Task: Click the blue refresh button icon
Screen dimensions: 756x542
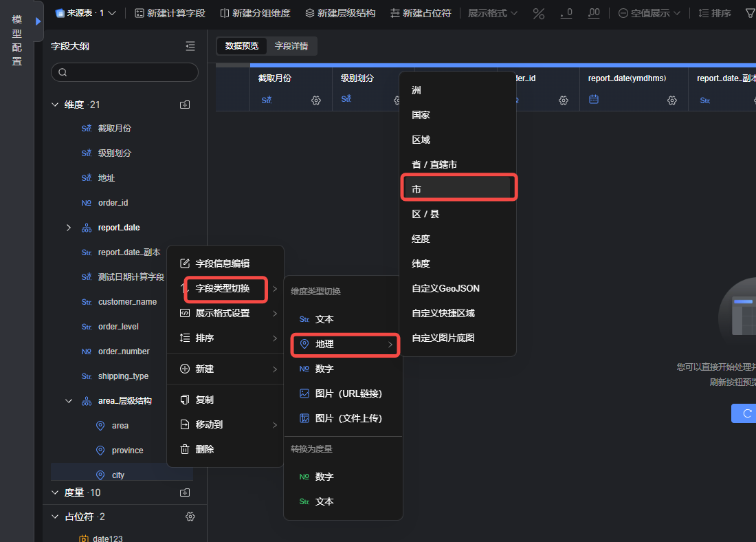Action: (x=746, y=413)
